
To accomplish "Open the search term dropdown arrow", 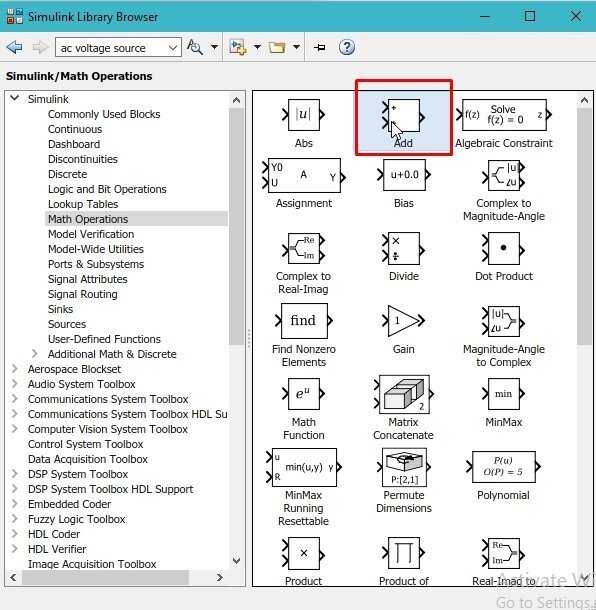I will coord(173,48).
